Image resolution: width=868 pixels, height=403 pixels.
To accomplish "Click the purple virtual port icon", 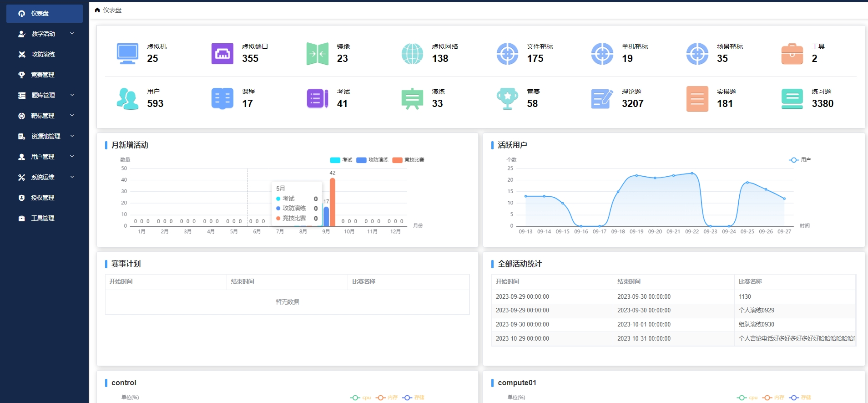I will point(222,54).
